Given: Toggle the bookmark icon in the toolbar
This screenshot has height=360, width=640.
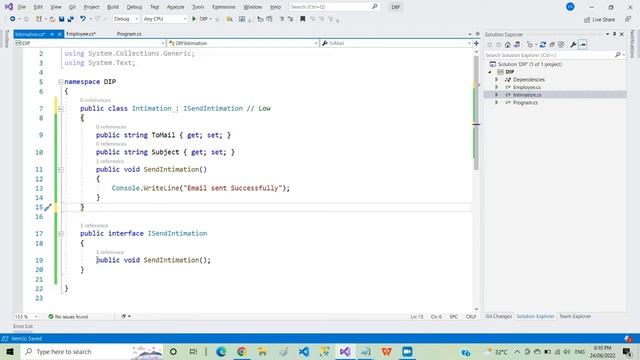Looking at the screenshot, I should coord(302,19).
